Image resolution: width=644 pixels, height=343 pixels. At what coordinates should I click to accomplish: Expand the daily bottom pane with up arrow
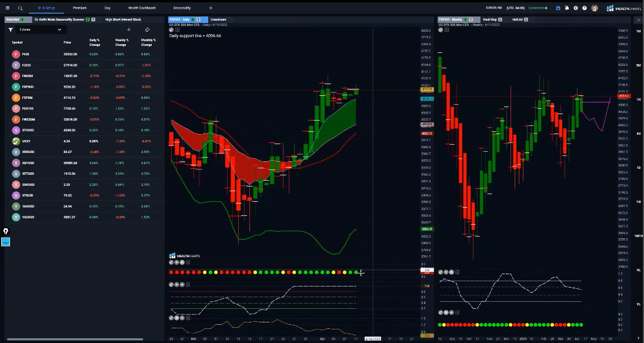tap(182, 318)
